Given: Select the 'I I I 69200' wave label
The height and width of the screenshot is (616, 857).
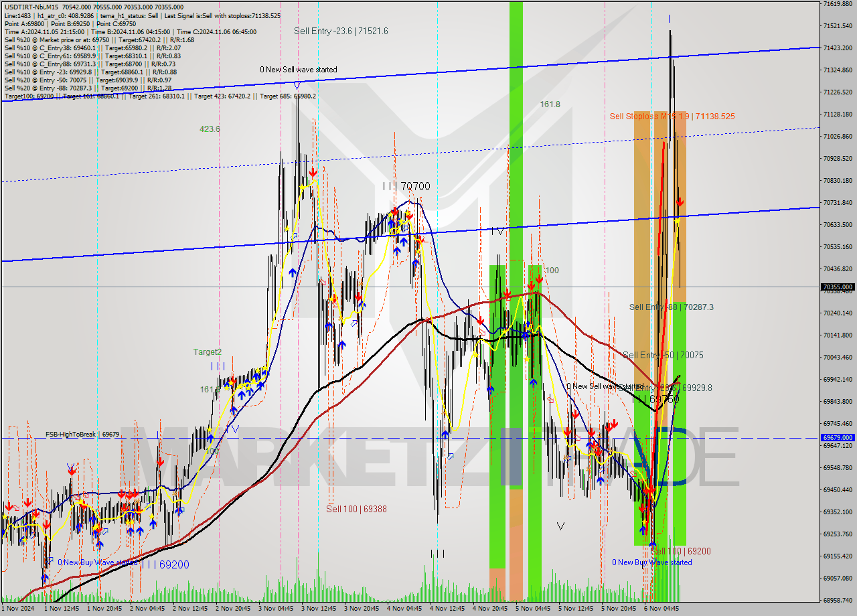Looking at the screenshot, I should tap(165, 564).
